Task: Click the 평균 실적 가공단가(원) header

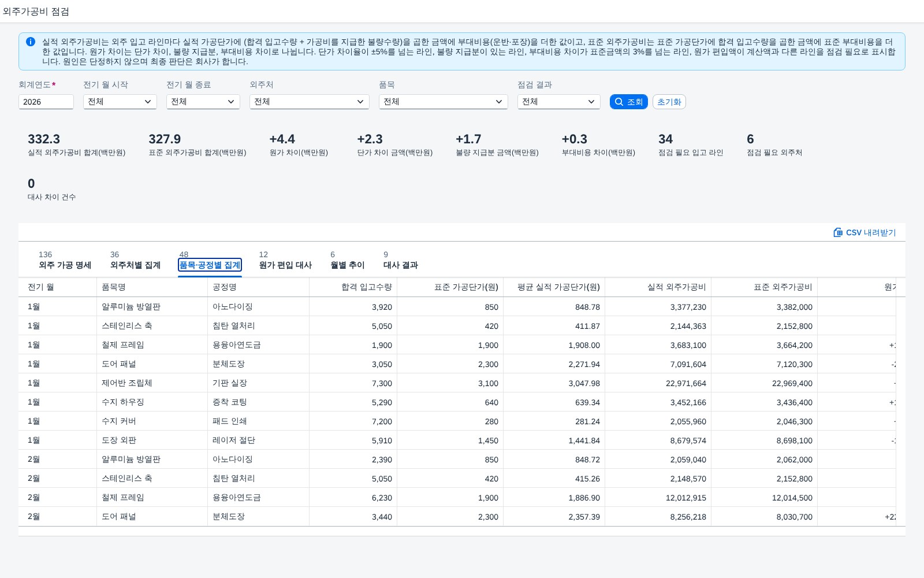Action: (554, 287)
